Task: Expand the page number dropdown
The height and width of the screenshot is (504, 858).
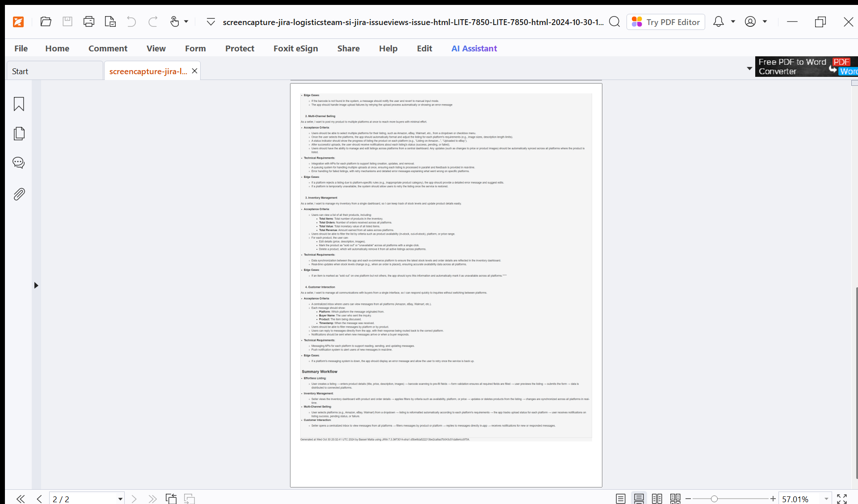Action: (120, 499)
